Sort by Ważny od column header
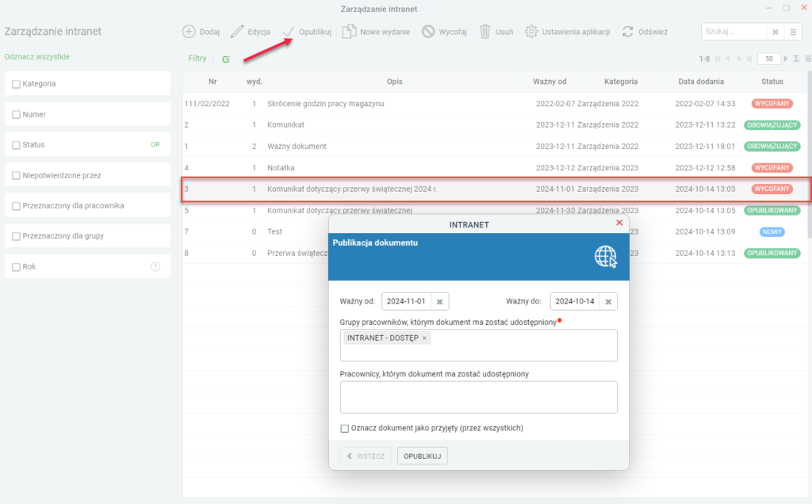The width and height of the screenshot is (812, 504). coord(550,82)
